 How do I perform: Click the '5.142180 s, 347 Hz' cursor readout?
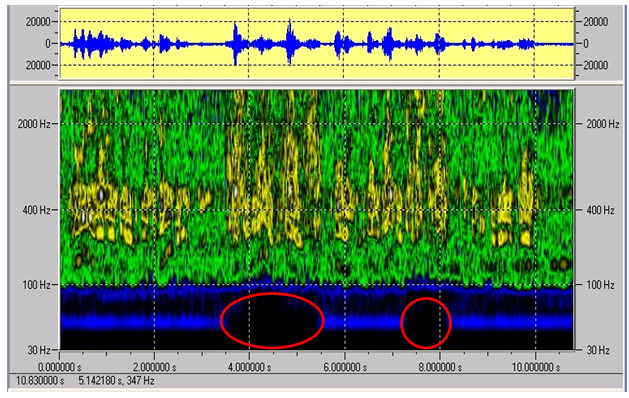point(116,380)
